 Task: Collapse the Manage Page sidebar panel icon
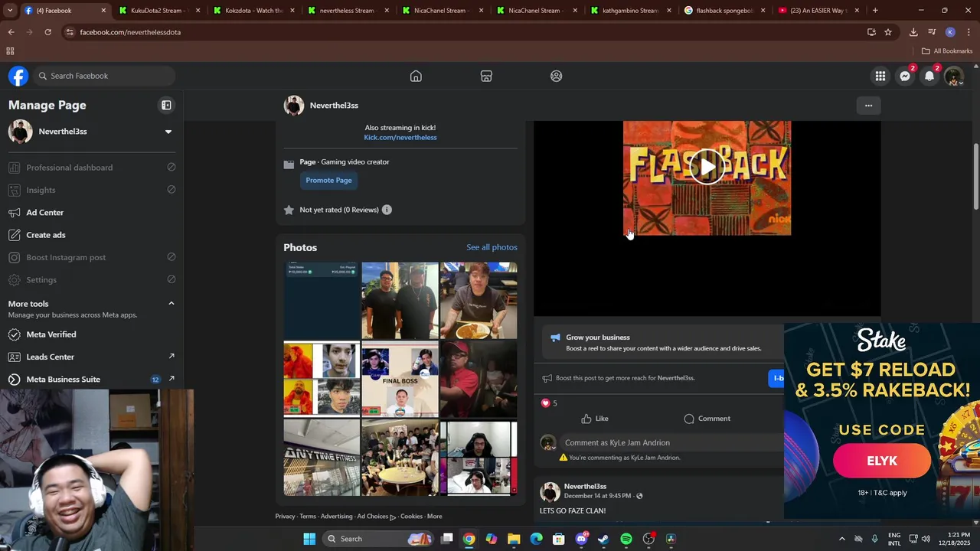(166, 105)
